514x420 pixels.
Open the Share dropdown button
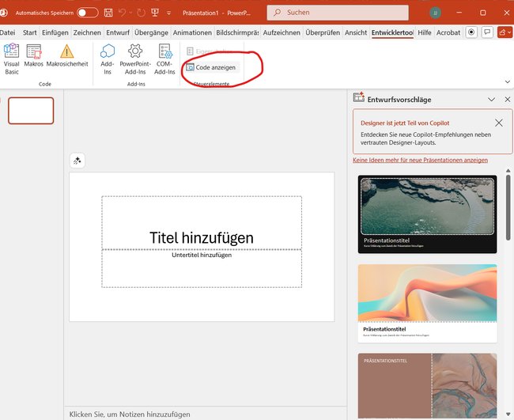[x=505, y=32]
